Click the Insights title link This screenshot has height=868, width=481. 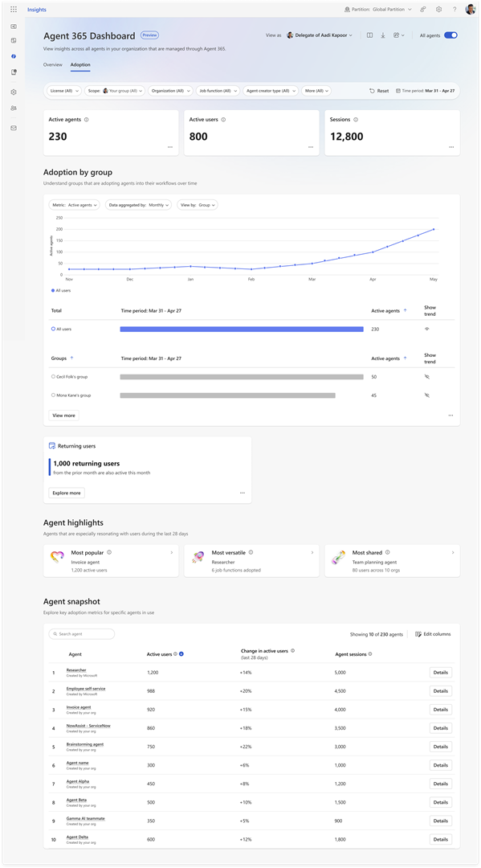tap(37, 10)
